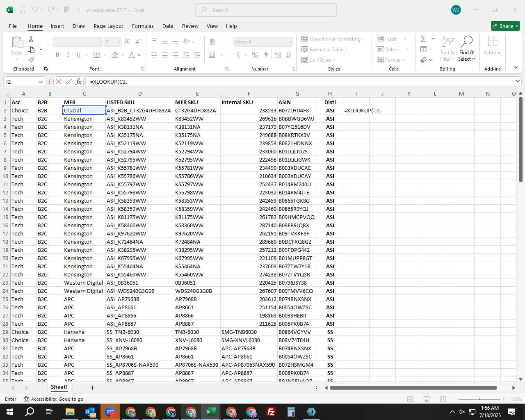Screen dimensions: 525x420
Task: Click the Add-ins button
Action: [x=492, y=45]
